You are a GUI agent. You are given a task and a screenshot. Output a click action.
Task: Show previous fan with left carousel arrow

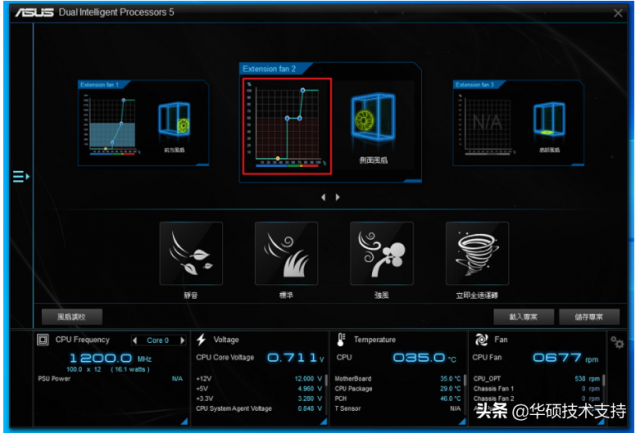pos(323,197)
